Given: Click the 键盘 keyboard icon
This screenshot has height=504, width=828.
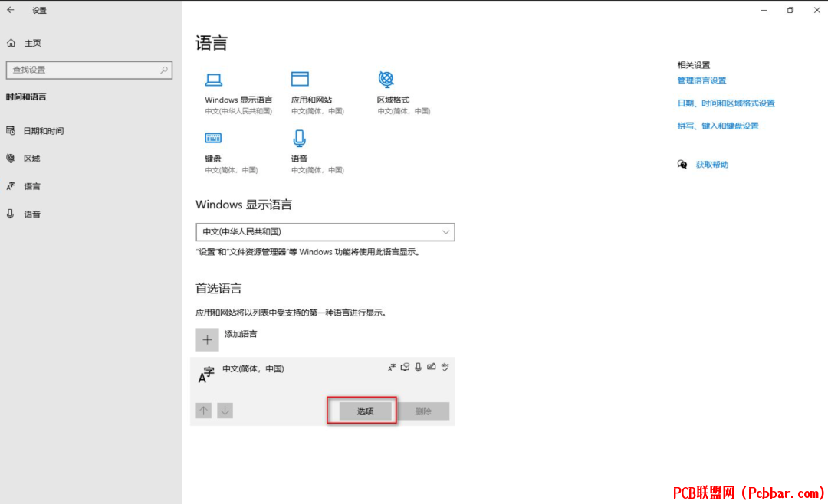Looking at the screenshot, I should coord(213,138).
